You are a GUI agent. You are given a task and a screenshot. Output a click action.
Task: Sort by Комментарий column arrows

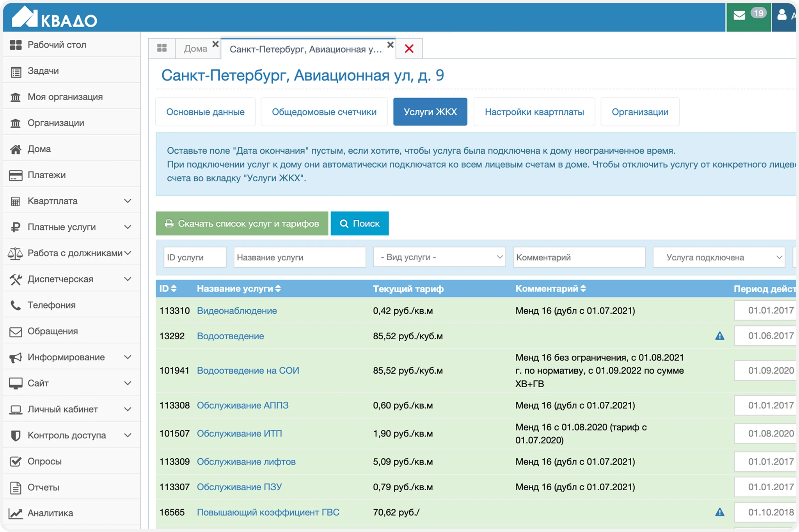point(583,289)
